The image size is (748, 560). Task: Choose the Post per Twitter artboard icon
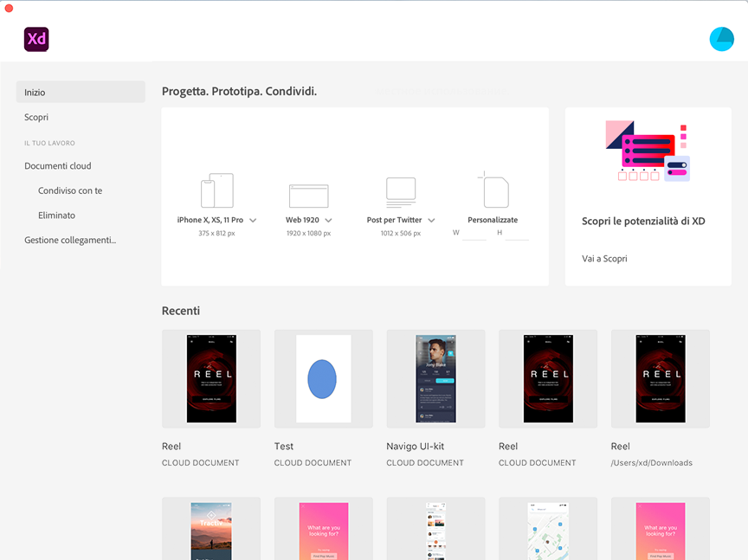point(401,192)
